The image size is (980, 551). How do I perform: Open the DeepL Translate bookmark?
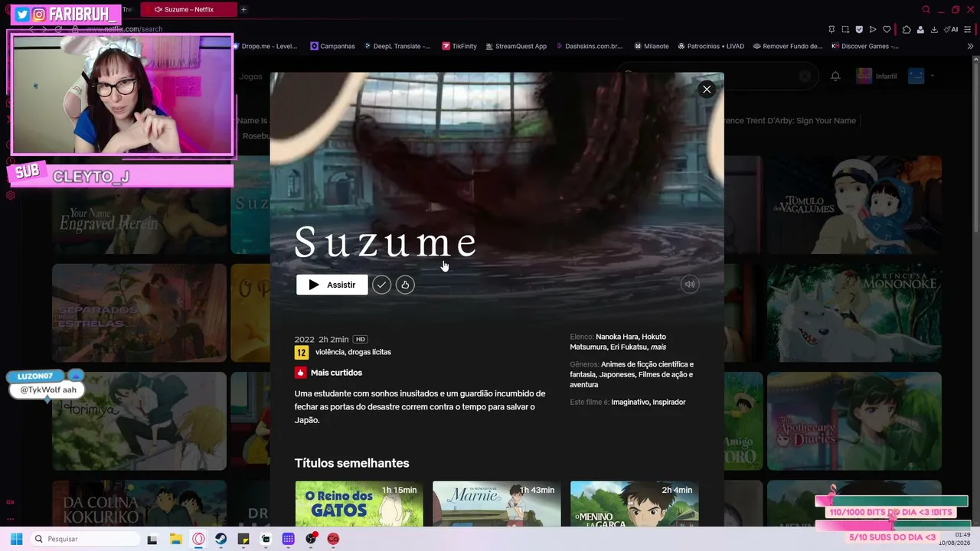397,46
